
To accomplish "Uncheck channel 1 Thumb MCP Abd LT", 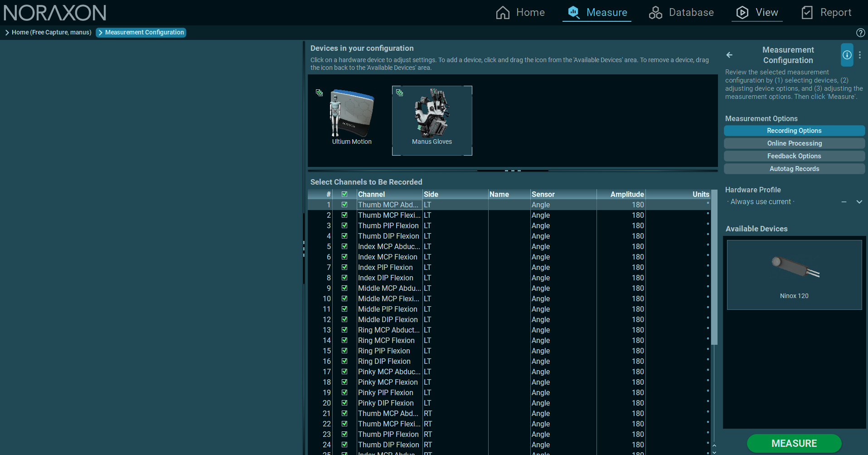I will pyautogui.click(x=344, y=205).
